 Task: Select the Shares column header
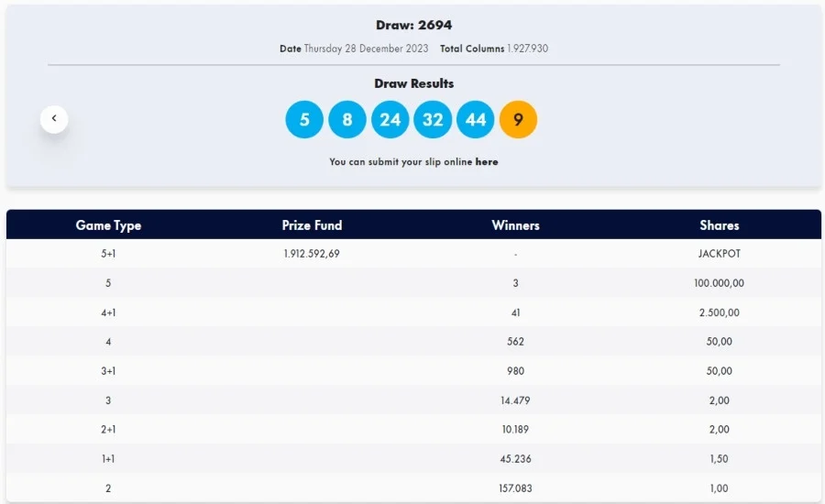(720, 225)
